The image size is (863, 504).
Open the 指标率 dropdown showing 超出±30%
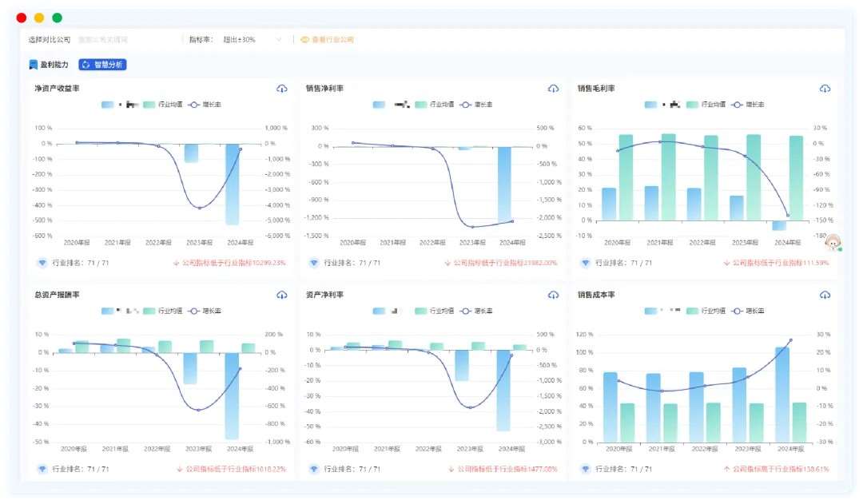(248, 39)
